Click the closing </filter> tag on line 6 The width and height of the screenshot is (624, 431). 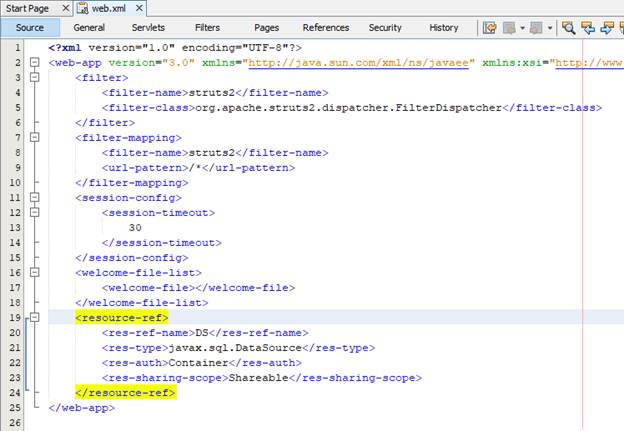[x=105, y=123]
